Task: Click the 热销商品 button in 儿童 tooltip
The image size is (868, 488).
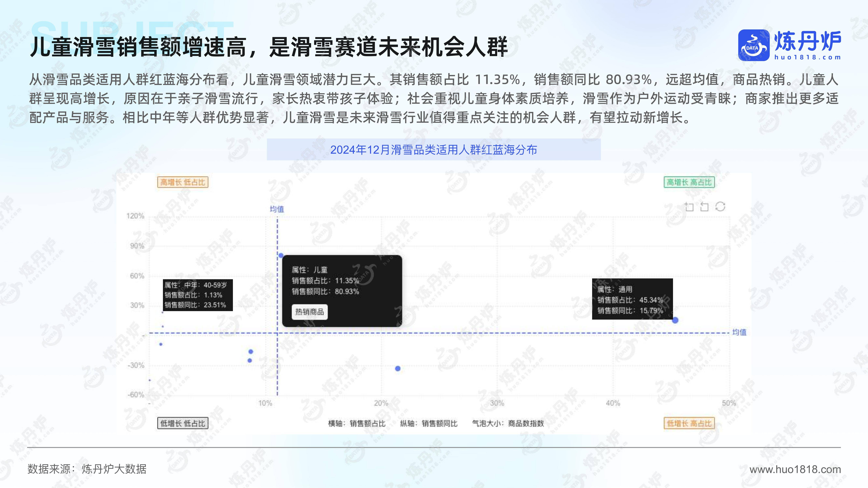Action: pos(309,312)
